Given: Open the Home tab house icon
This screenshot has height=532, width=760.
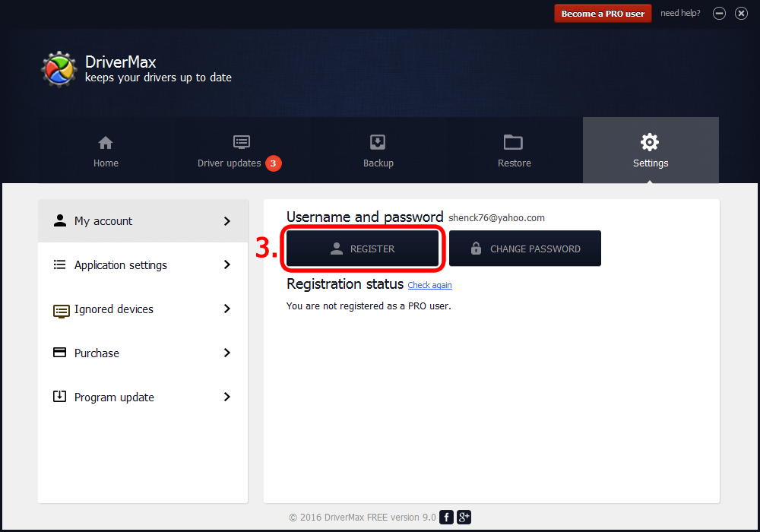Looking at the screenshot, I should [106, 142].
